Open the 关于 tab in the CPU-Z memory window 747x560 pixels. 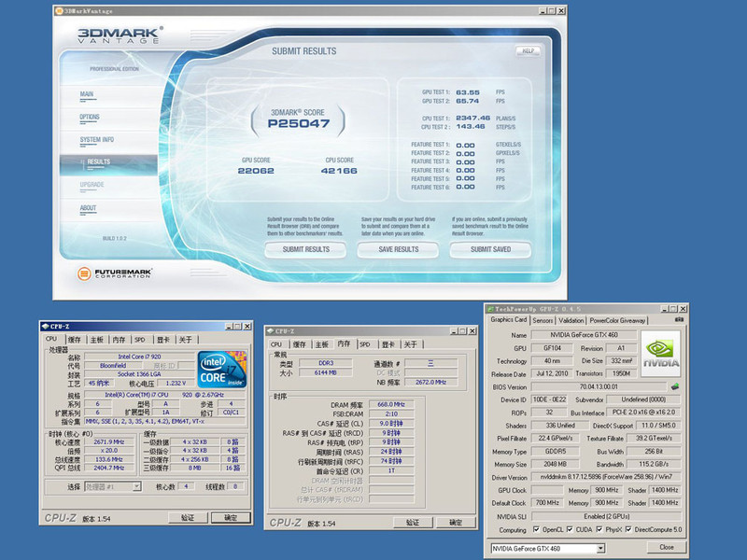coord(410,344)
